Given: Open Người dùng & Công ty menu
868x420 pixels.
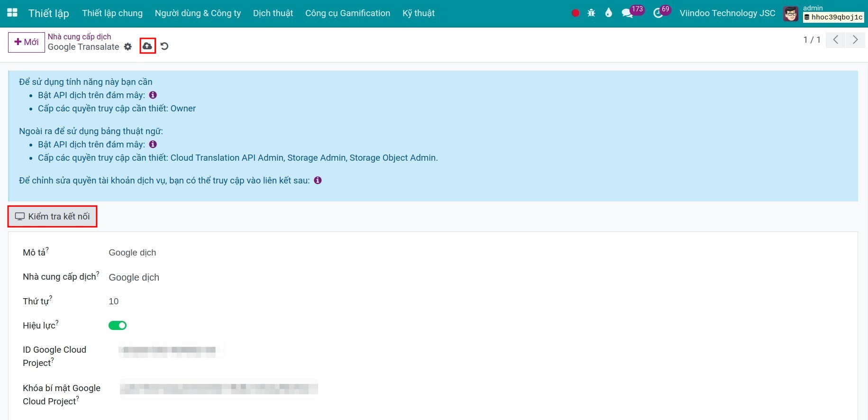Looking at the screenshot, I should pos(198,13).
